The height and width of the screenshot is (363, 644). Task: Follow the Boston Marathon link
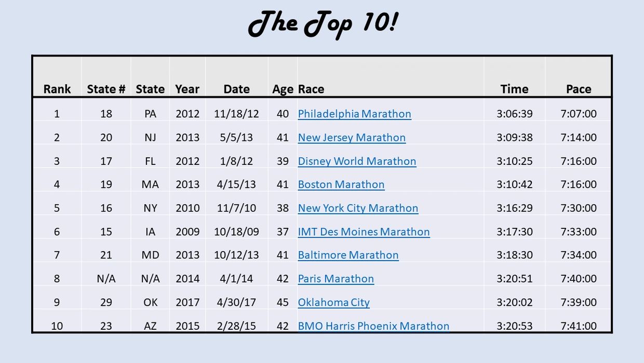click(x=341, y=185)
